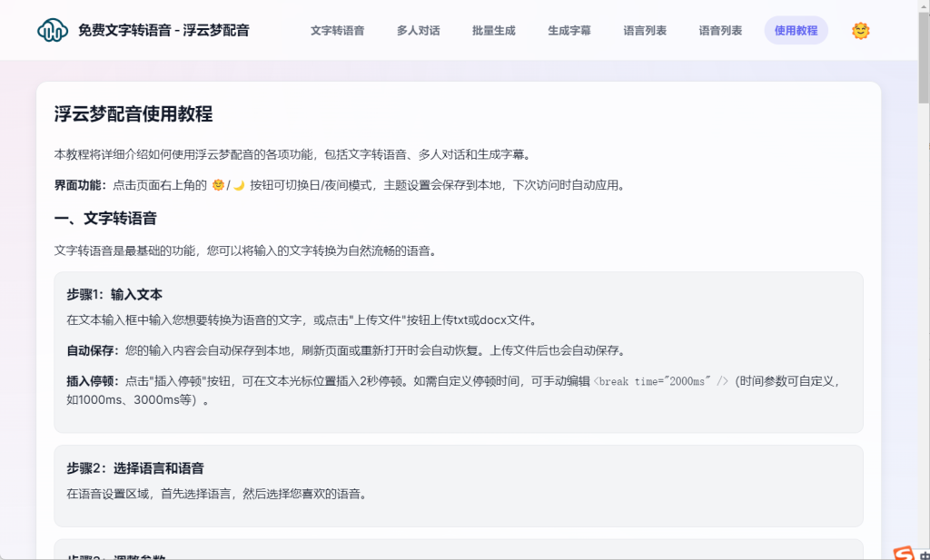Viewport: 930px width, 560px height.
Task: Select the active 使用教程 tab
Action: pos(796,31)
